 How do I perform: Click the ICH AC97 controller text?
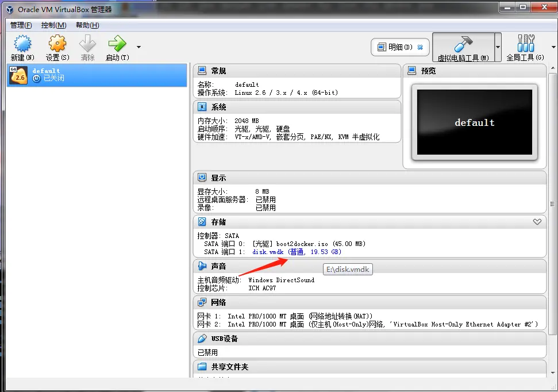pos(262,288)
